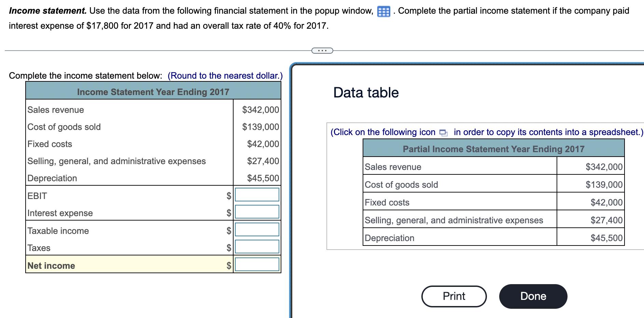Viewport: 644px width, 318px height.
Task: Click the 'Interest expense' row label
Action: (x=60, y=213)
